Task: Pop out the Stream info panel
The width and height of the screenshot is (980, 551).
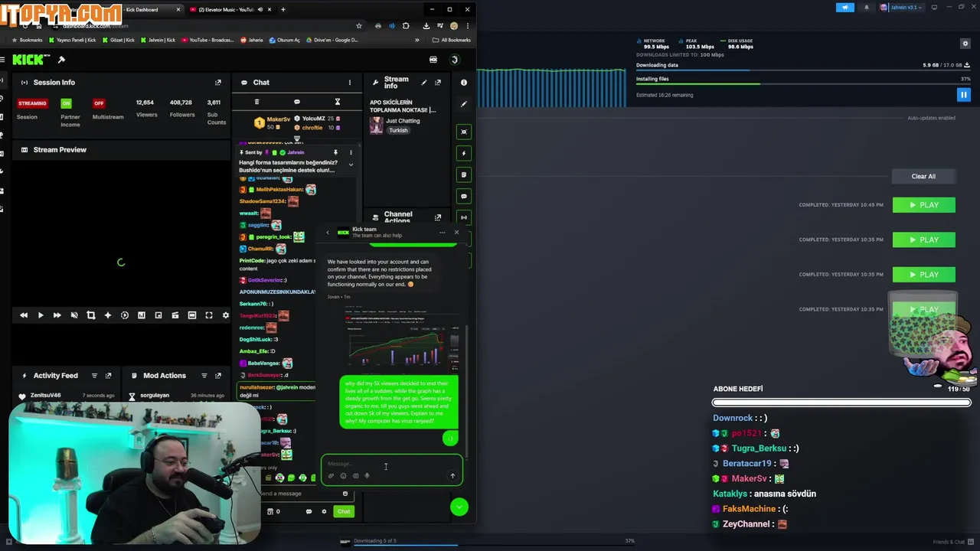Action: [x=438, y=83]
